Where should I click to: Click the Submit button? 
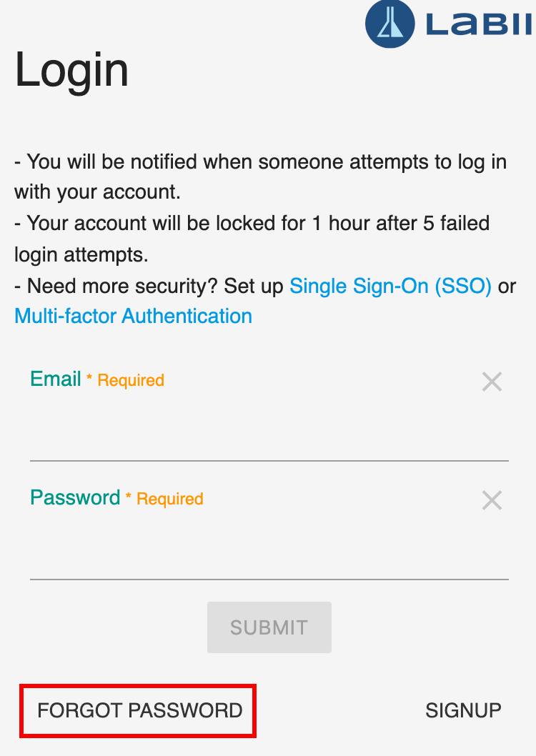269,627
